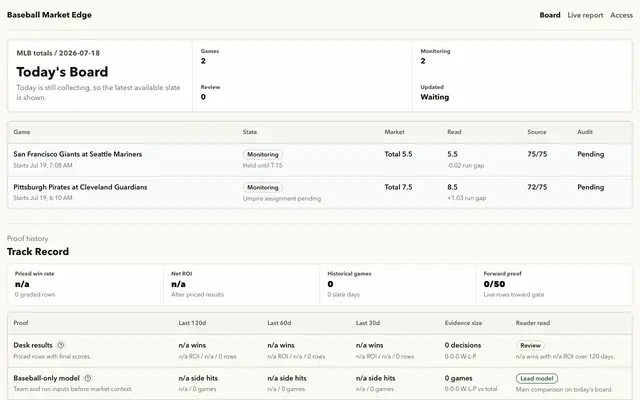Select Pittsburgh Pirates at Cleveland Guardians game
640x400 pixels.
tap(80, 187)
